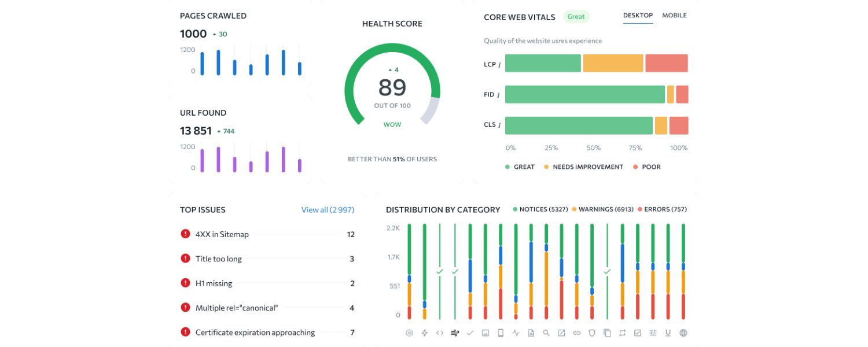Click the shield security category icon
Viewport: 868px width, 347px height.
(591, 333)
